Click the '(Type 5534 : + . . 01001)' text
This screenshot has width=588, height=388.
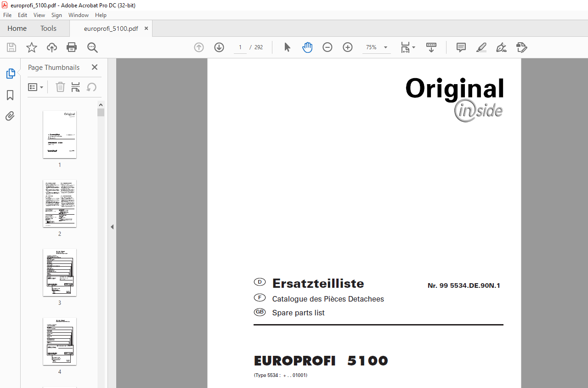(x=281, y=375)
